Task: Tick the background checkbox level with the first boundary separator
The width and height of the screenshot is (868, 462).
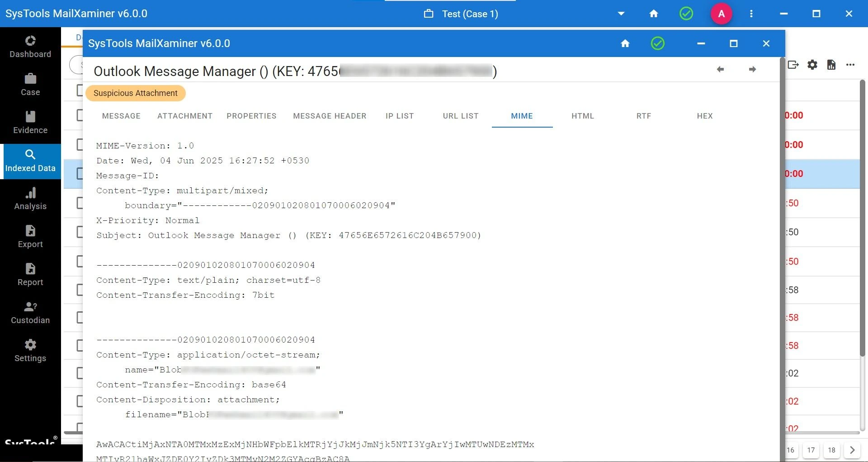Action: pos(80,261)
